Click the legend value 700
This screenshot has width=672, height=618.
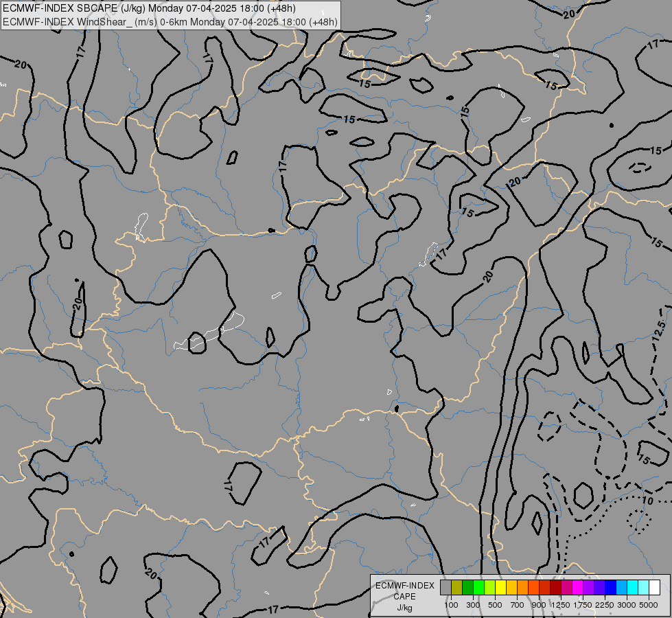point(518,605)
